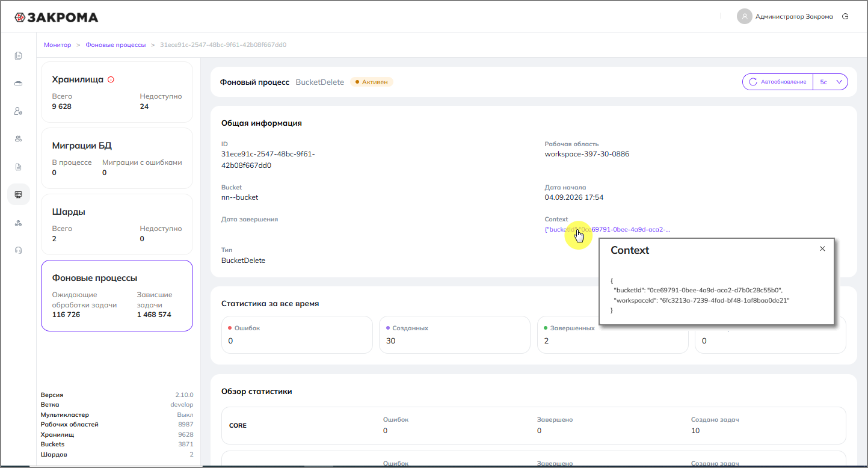Click the Статистика за все время heading

tap(270, 304)
